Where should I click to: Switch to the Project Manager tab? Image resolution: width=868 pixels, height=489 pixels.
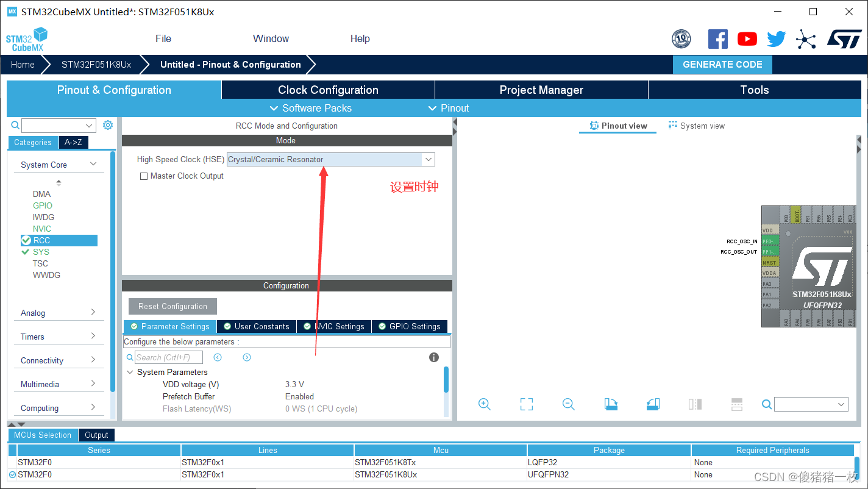click(541, 90)
